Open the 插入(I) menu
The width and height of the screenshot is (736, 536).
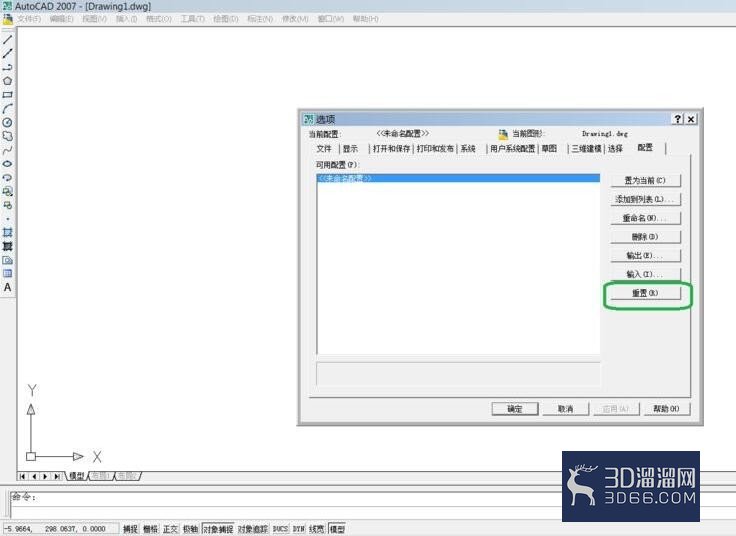[x=126, y=19]
